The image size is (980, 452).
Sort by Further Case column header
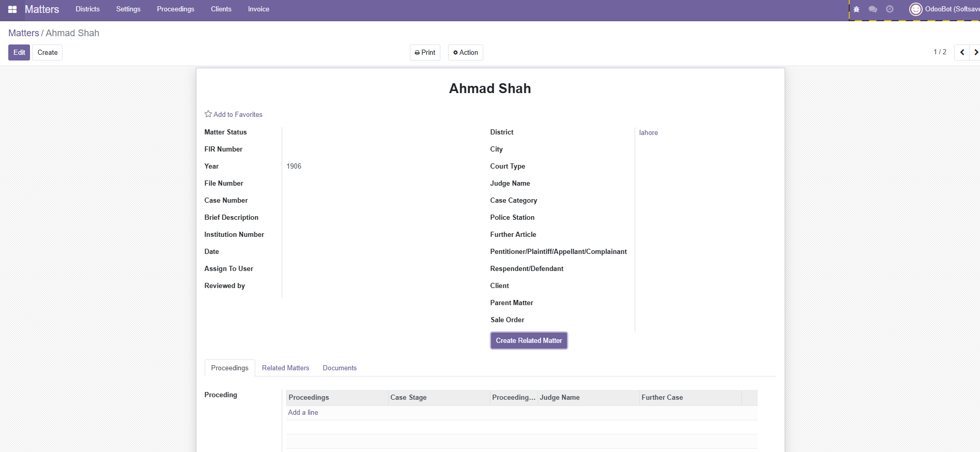690,398
